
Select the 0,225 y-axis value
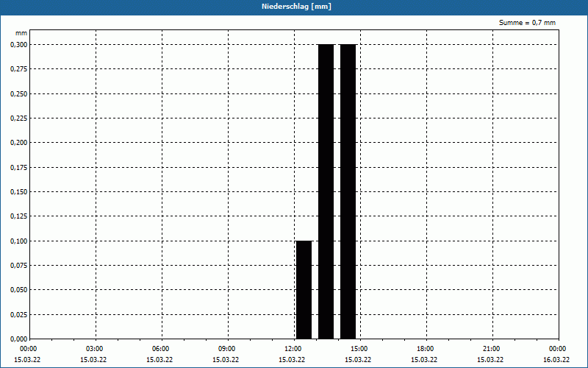19,118
